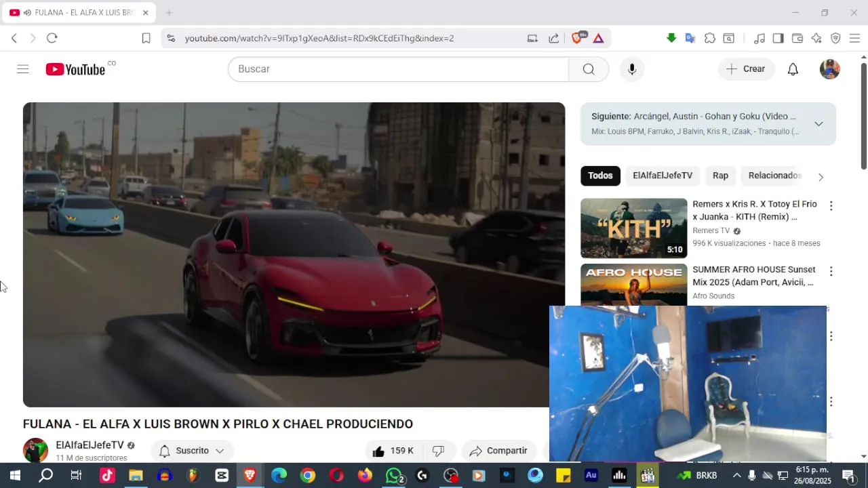Image resolution: width=868 pixels, height=488 pixels.
Task: Open the Suscrito notification dropdown
Action: click(x=192, y=451)
